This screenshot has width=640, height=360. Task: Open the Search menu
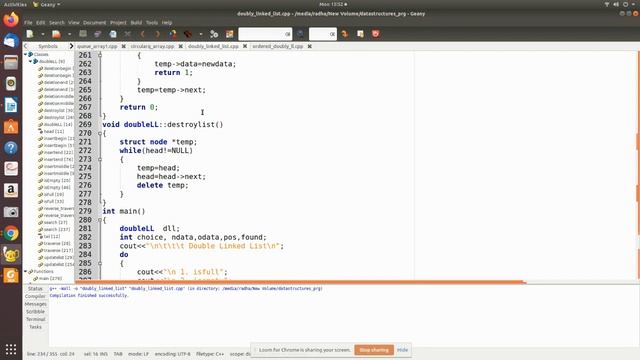point(57,23)
